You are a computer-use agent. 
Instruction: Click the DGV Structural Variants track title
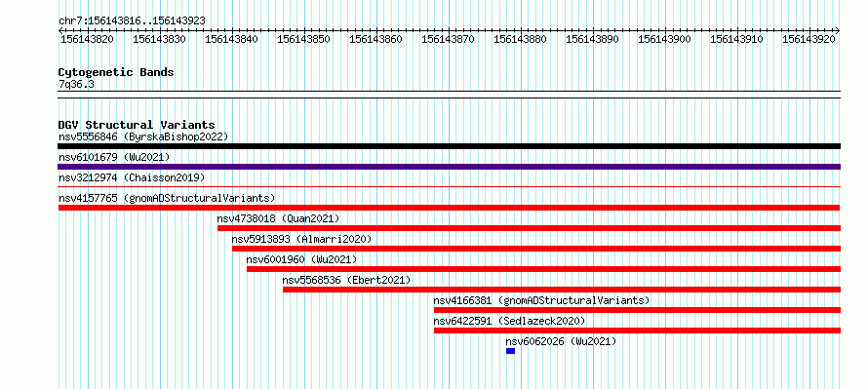coord(137,125)
